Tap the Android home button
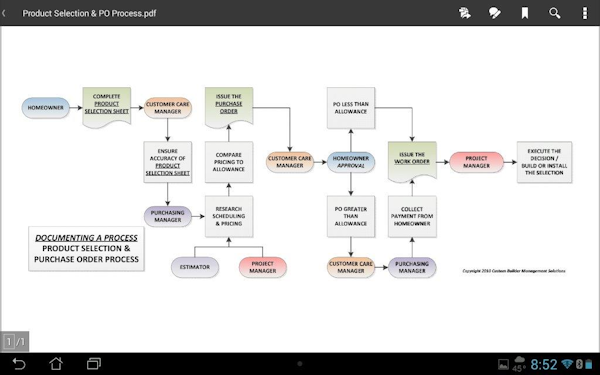 [x=56, y=364]
